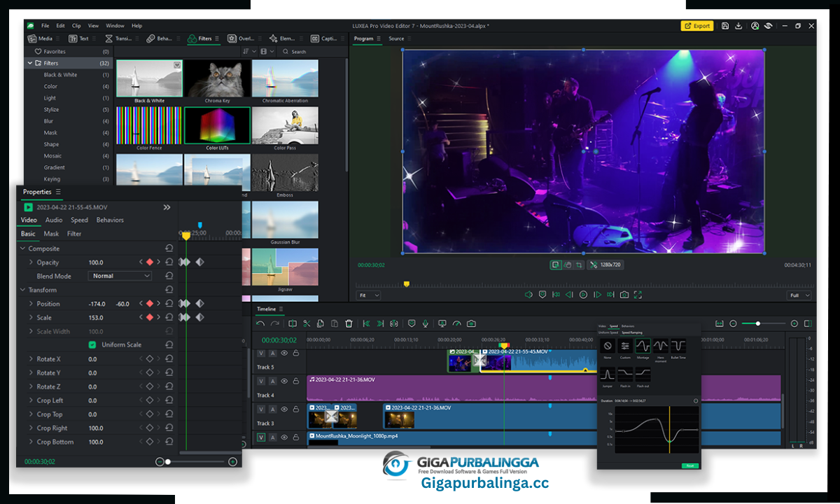Click the download icon in title bar
Viewport: 840px width, 504px height.
(738, 26)
